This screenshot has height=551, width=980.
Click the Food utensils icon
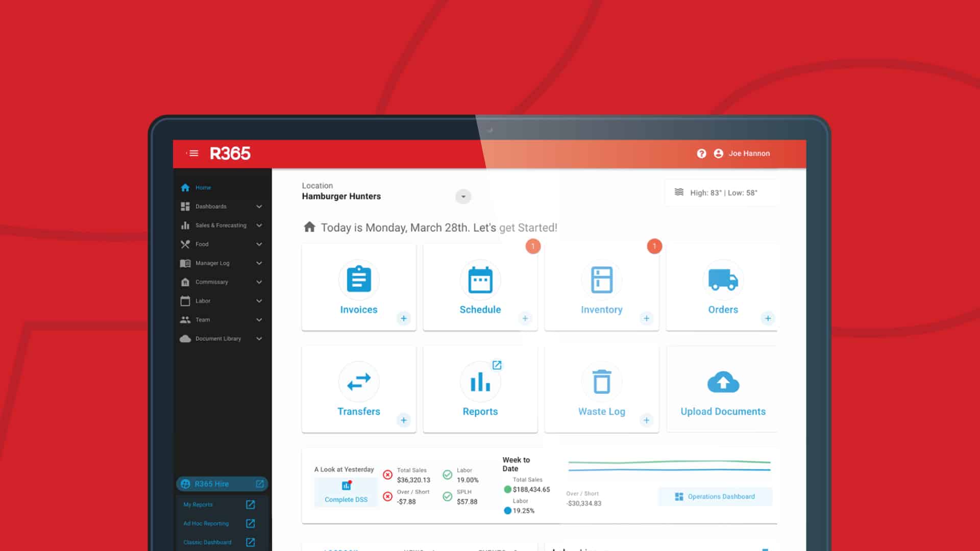(x=185, y=244)
